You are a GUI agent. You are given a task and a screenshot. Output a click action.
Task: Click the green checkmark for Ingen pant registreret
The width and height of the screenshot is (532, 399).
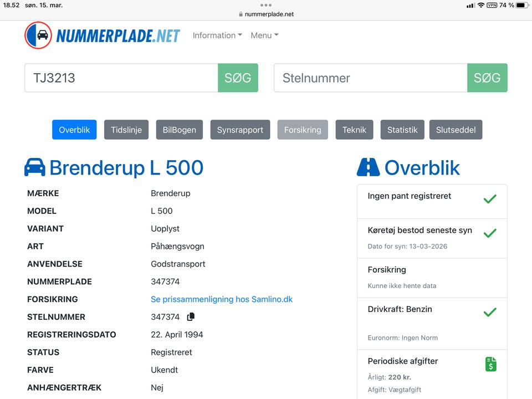click(490, 199)
